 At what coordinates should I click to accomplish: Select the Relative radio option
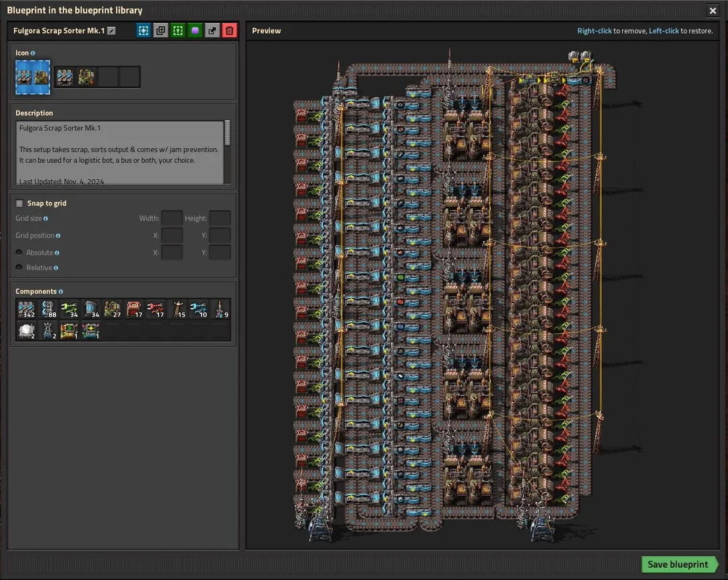tap(19, 267)
